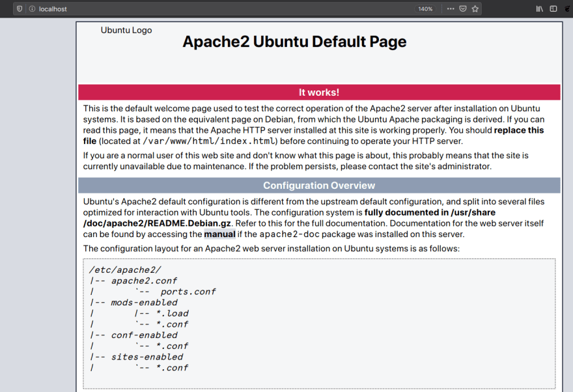Click *.load in the tree listing
This screenshot has width=573, height=392.
point(172,313)
